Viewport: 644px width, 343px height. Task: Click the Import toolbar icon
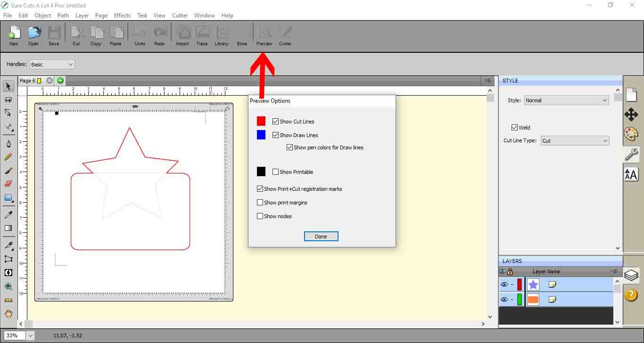pyautogui.click(x=182, y=35)
